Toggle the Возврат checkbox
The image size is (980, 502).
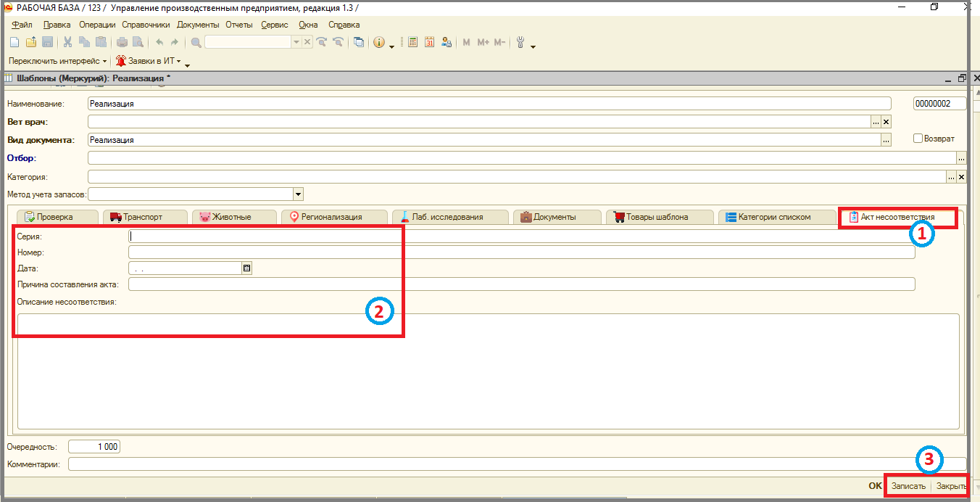(918, 139)
